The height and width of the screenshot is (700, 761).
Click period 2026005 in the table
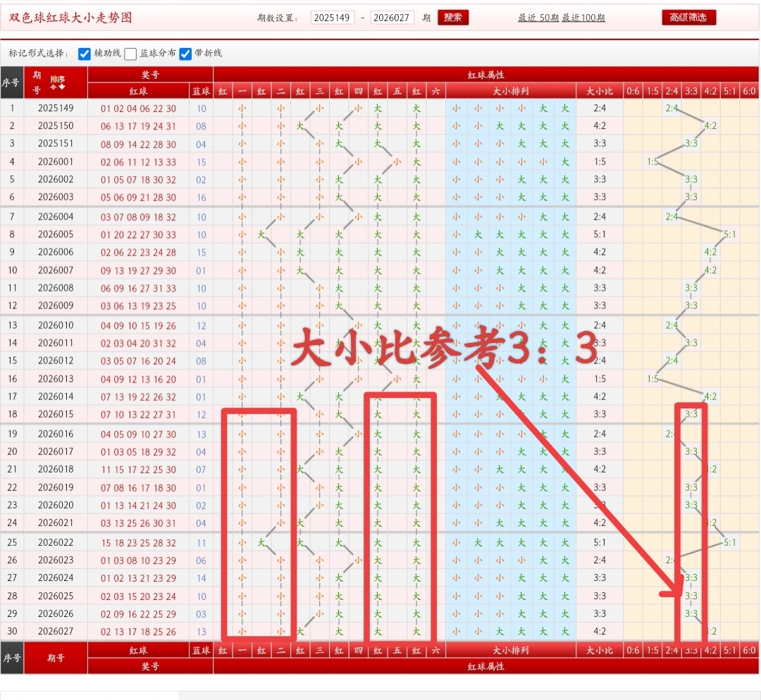56,235
